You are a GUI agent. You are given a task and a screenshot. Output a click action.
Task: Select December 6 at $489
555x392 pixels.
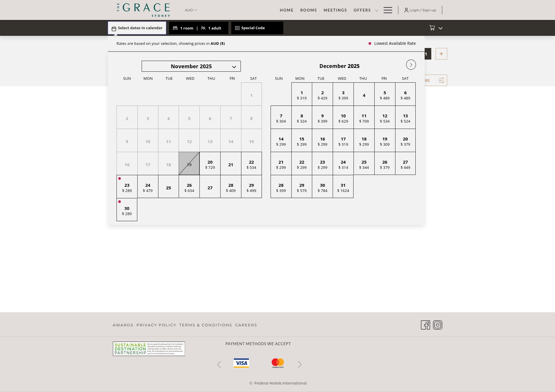point(405,94)
